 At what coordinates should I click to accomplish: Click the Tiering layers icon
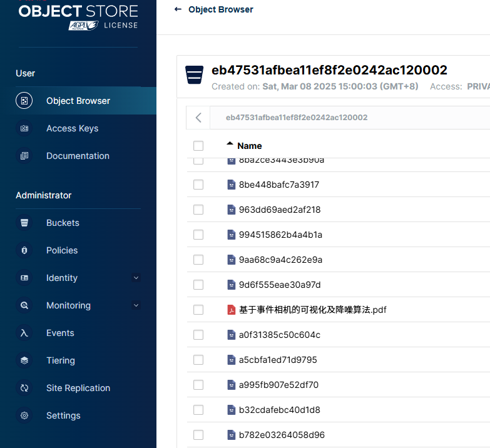[24, 360]
